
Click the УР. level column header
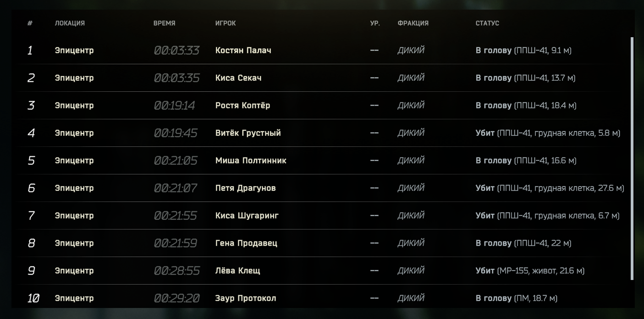375,23
